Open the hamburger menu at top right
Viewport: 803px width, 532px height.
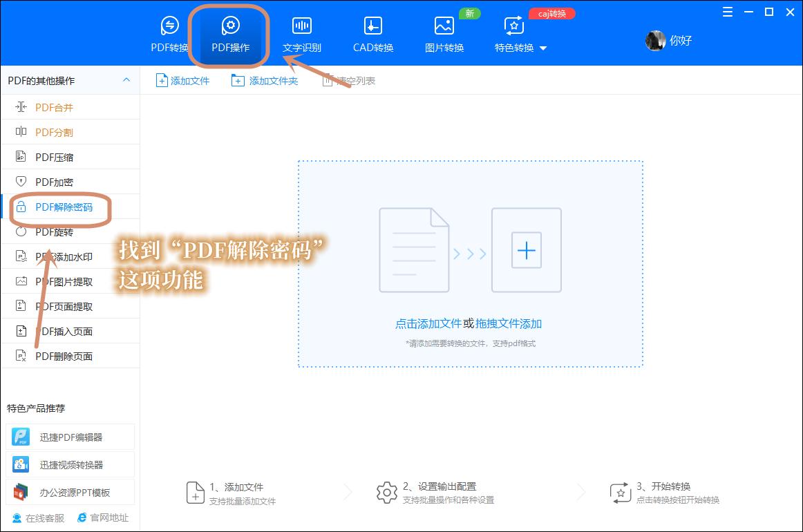click(726, 12)
